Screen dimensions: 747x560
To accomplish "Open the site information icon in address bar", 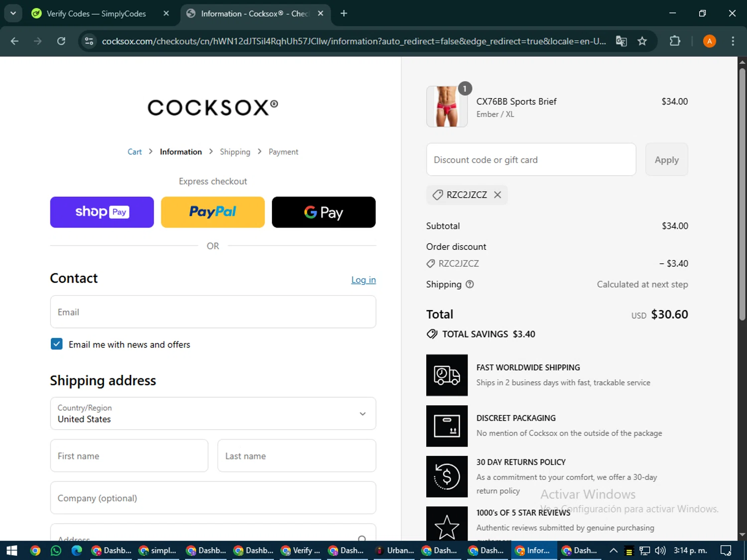I will coord(89,41).
